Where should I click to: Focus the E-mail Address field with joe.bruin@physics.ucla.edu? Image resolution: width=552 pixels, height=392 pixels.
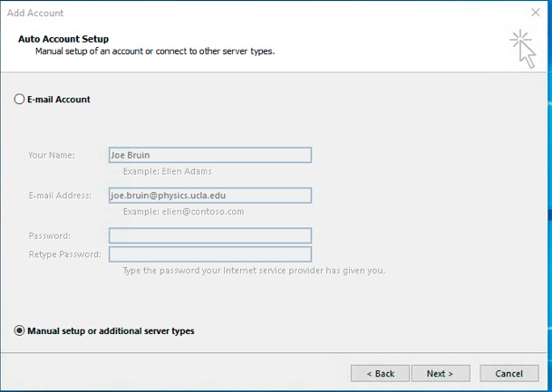click(x=210, y=196)
